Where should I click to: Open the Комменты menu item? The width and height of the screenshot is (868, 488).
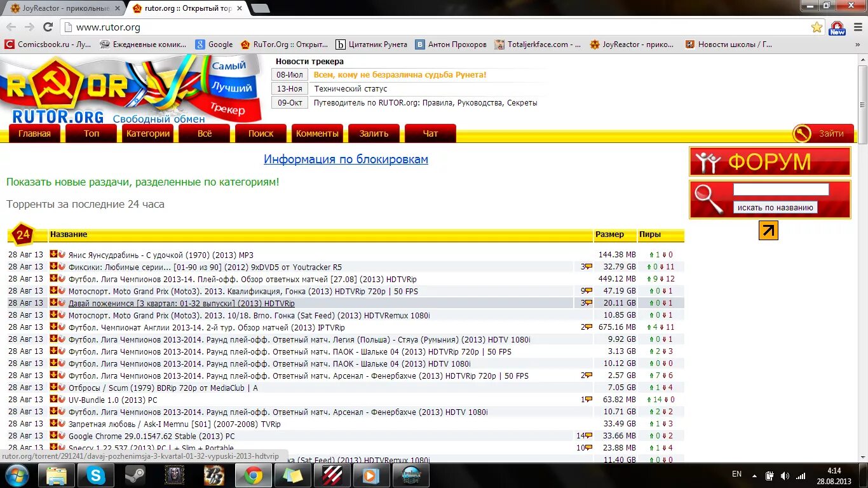[317, 133]
